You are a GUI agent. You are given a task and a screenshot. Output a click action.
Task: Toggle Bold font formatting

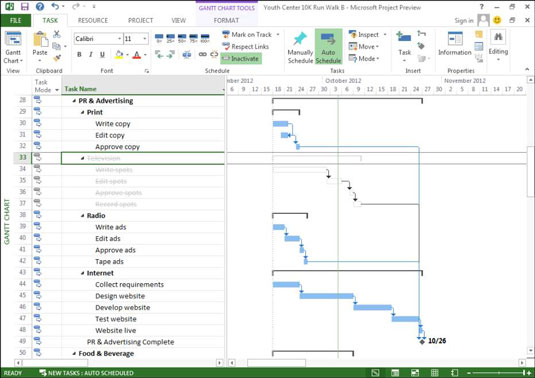pyautogui.click(x=79, y=55)
